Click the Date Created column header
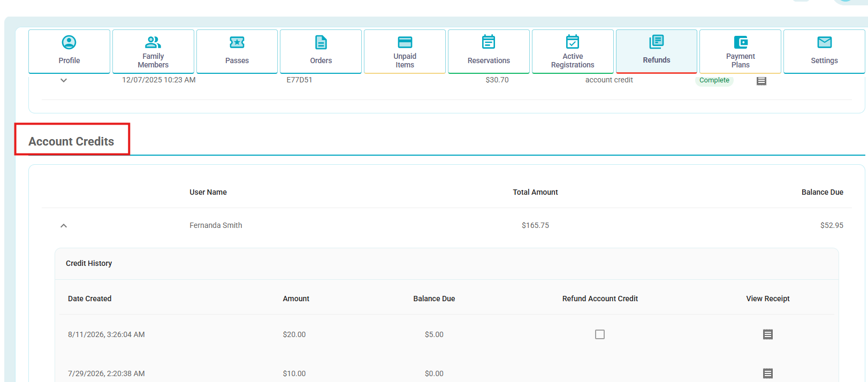Image resolution: width=868 pixels, height=382 pixels. [x=89, y=299]
